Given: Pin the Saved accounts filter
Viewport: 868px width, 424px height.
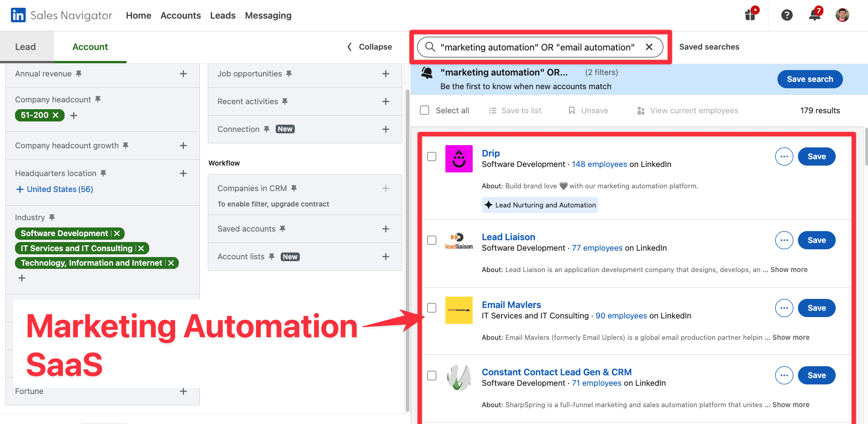Looking at the screenshot, I should click(283, 228).
